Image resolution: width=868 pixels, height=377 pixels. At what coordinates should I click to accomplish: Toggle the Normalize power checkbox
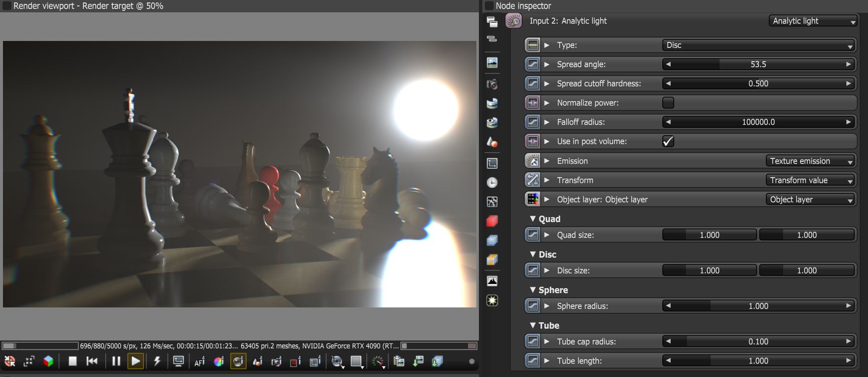click(668, 103)
